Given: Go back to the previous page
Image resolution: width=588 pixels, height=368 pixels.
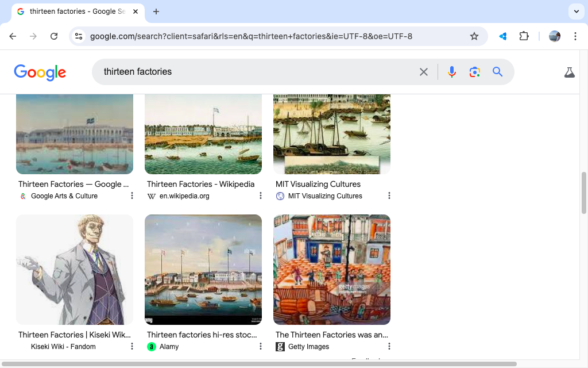Looking at the screenshot, I should (13, 36).
